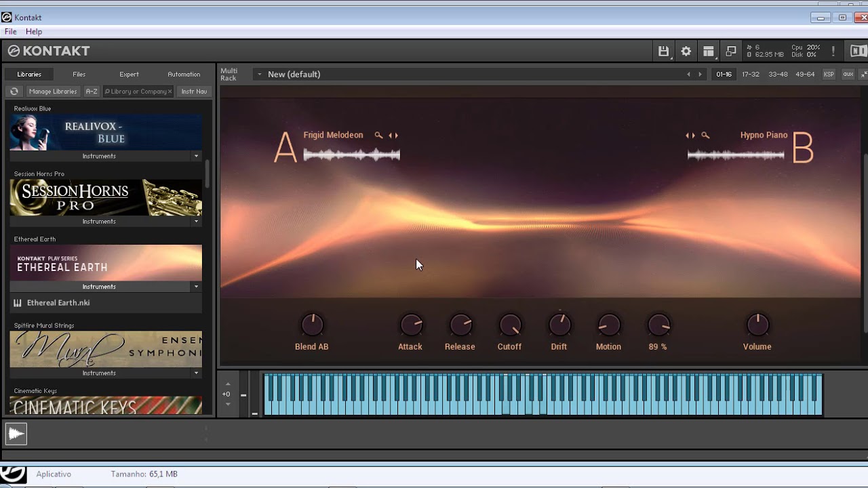
Task: Lower keyboard octave with down arrow
Action: 227,405
